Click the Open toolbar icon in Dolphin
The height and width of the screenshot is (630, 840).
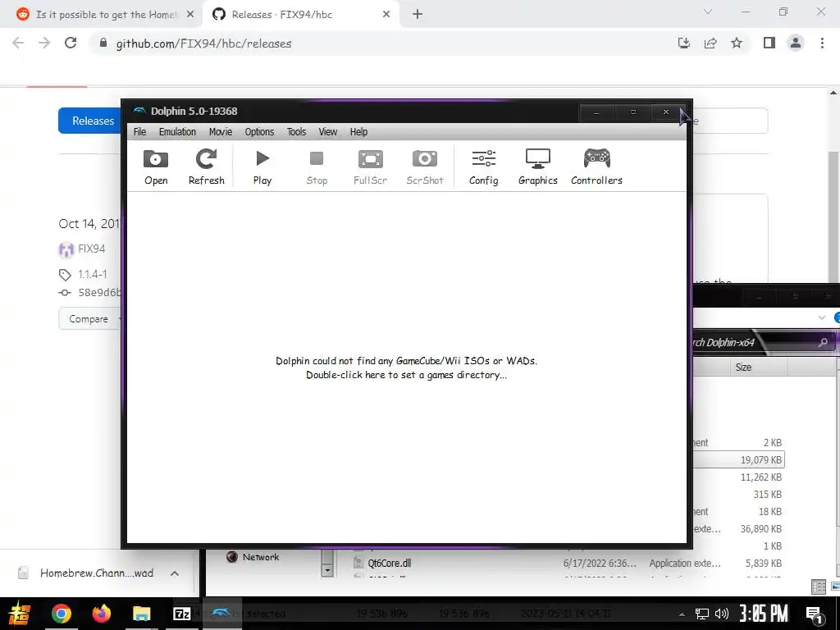(x=156, y=167)
